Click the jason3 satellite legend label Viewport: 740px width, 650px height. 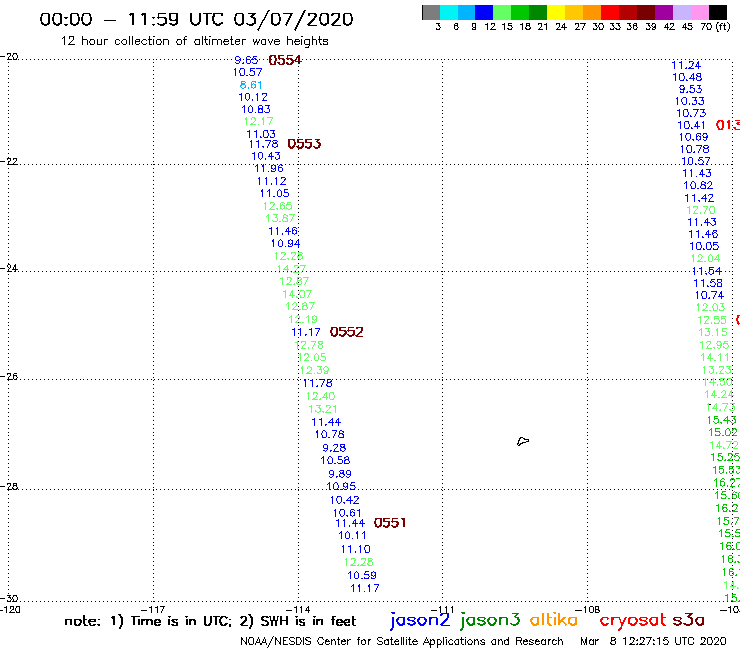coord(490,620)
